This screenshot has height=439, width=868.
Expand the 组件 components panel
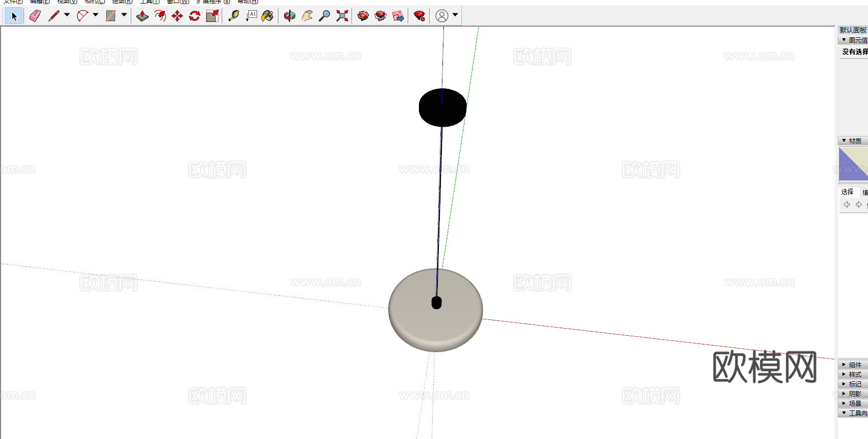click(x=844, y=364)
